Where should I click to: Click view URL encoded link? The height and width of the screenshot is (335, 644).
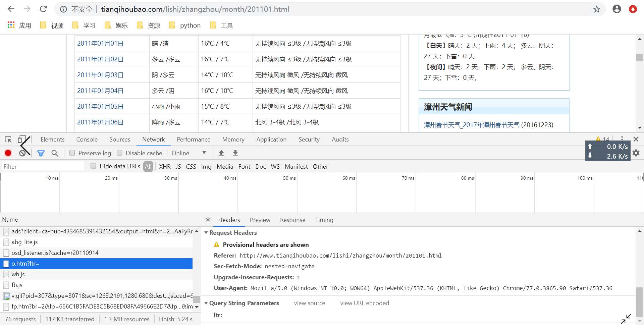364,303
